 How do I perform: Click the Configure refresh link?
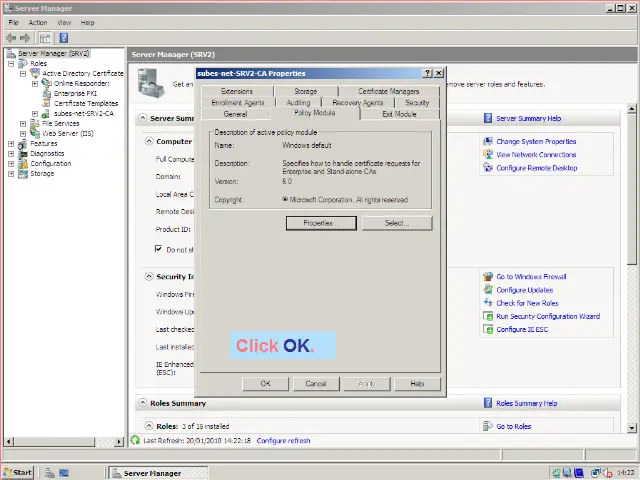point(283,440)
